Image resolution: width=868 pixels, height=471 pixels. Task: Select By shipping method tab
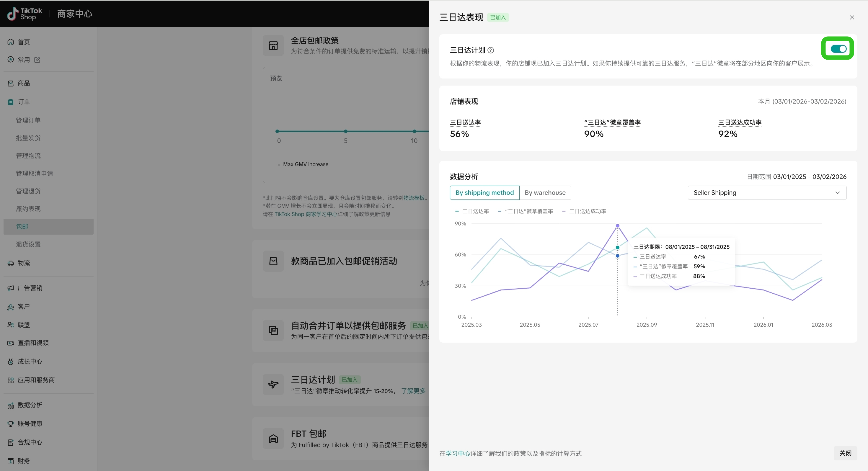pyautogui.click(x=484, y=193)
